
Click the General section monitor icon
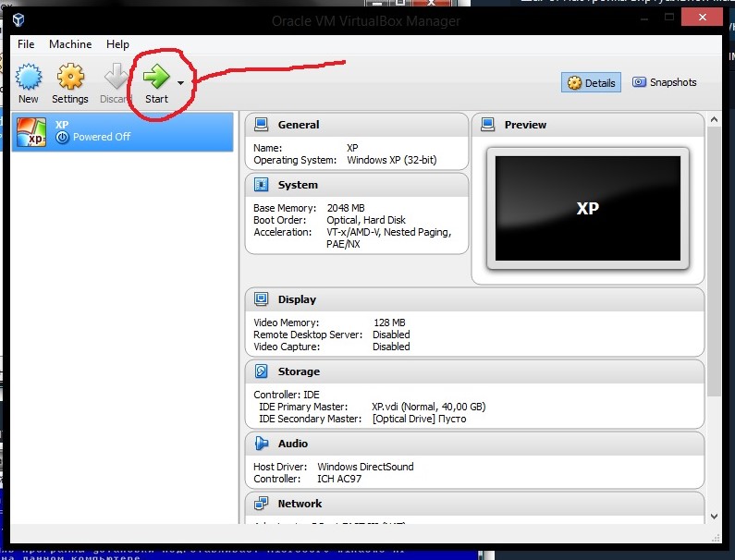pyautogui.click(x=261, y=125)
